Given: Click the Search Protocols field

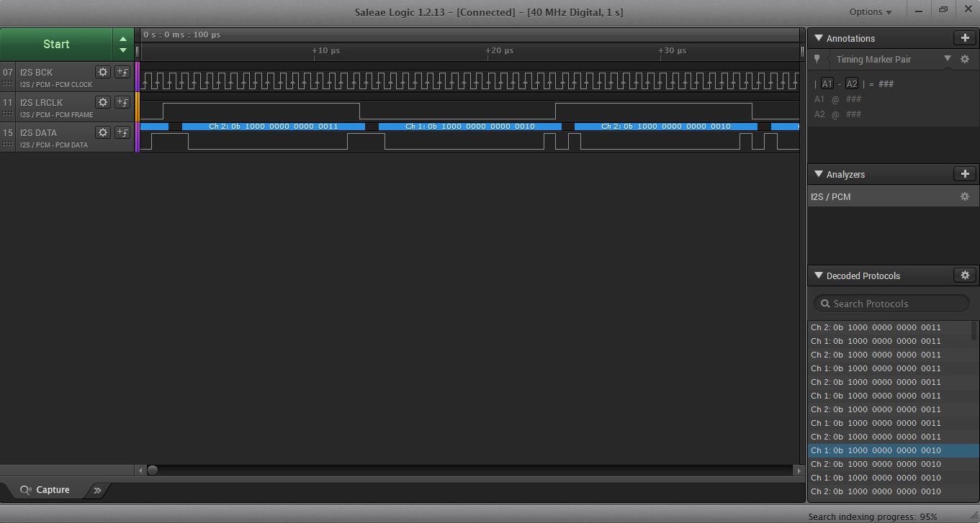Looking at the screenshot, I should point(891,304).
